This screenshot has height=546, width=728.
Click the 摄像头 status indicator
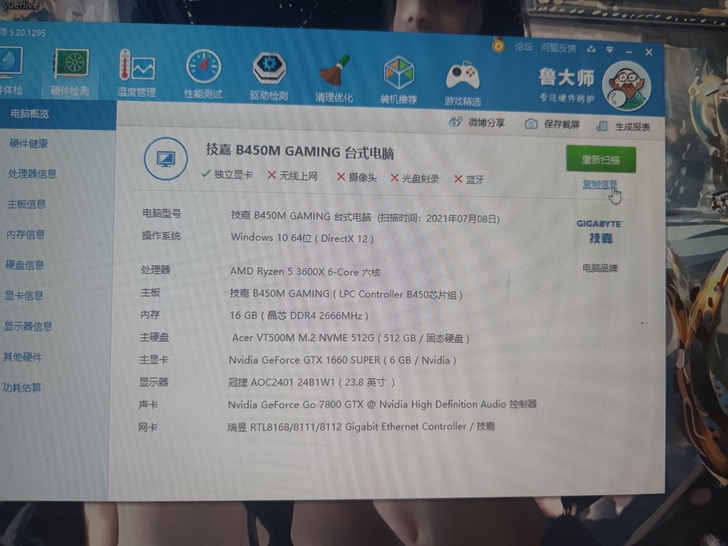pyautogui.click(x=357, y=177)
